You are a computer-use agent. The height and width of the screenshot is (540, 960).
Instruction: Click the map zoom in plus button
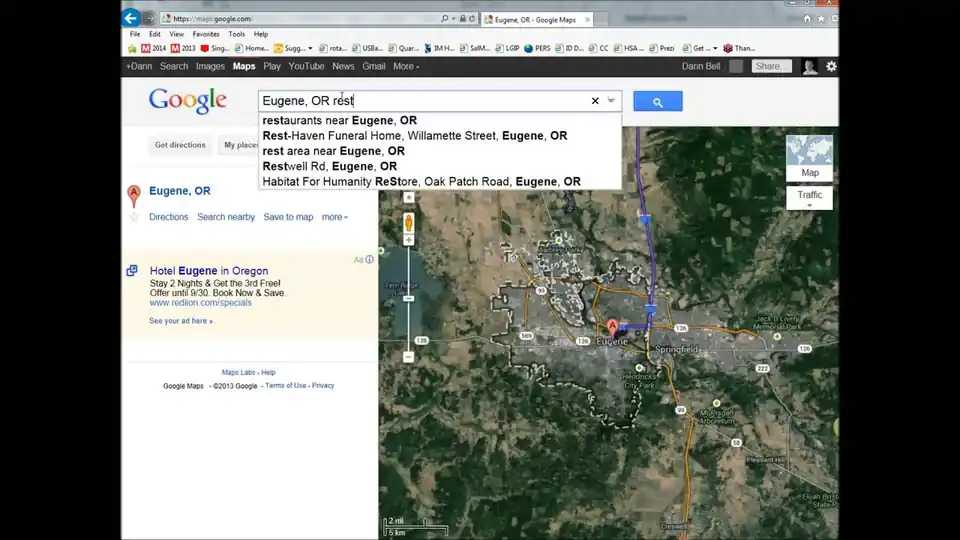tap(408, 240)
